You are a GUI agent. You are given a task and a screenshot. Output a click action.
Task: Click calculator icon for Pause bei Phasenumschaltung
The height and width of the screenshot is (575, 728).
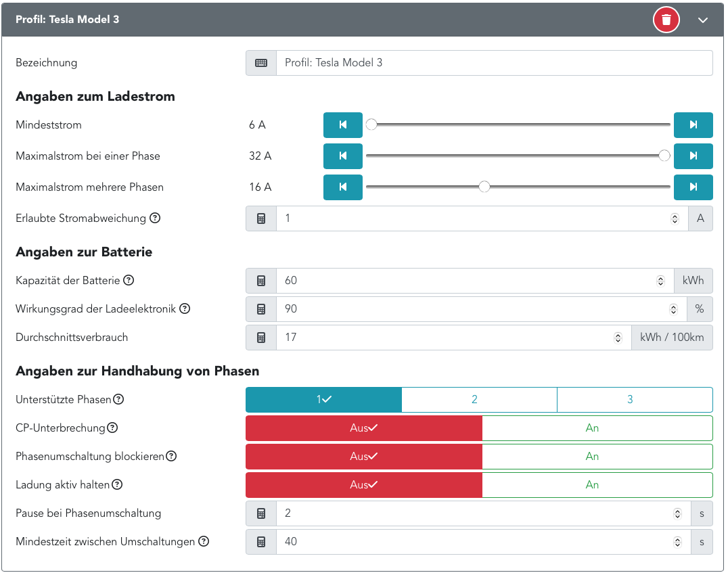coord(261,513)
